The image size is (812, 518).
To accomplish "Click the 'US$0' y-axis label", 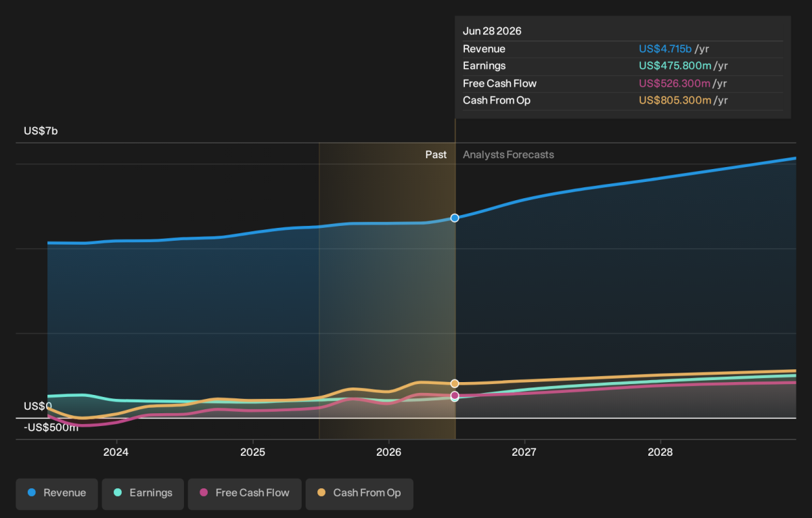I will tap(38, 406).
